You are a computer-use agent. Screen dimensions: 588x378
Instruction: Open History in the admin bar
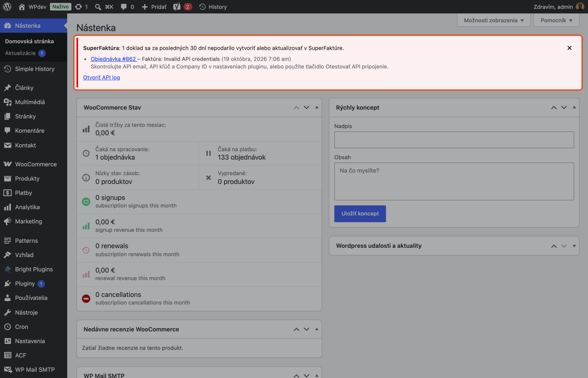(213, 7)
